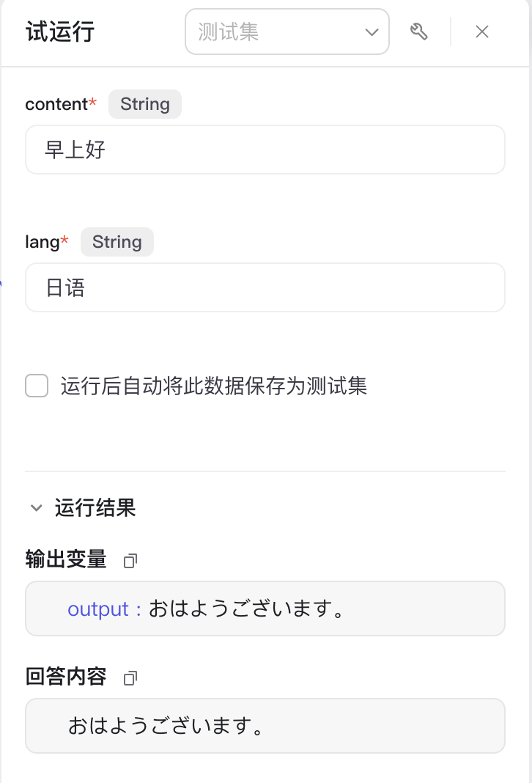This screenshot has width=532, height=783.
Task: Collapse the 运行结果 section
Action: click(x=36, y=508)
